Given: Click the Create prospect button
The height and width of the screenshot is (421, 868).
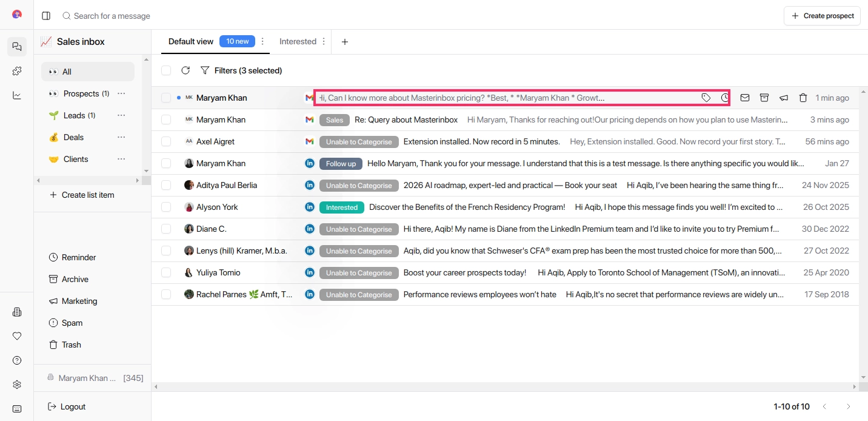Looking at the screenshot, I should (x=822, y=15).
